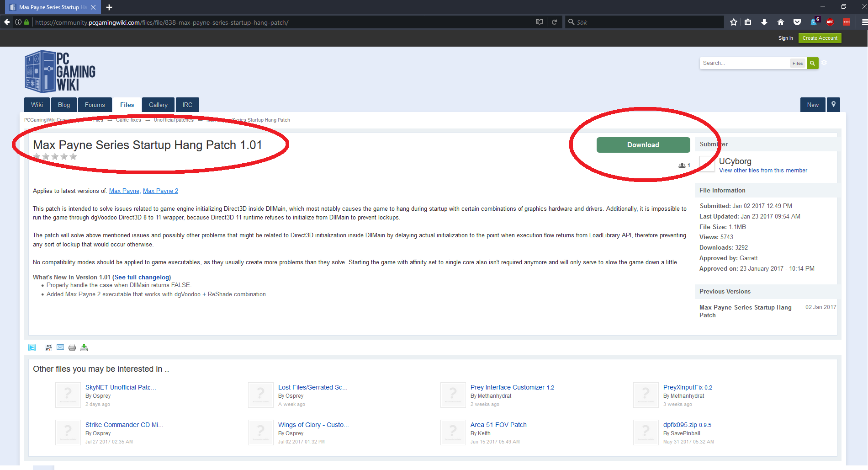Share file on Twitter
The height and width of the screenshot is (470, 868).
32,347
